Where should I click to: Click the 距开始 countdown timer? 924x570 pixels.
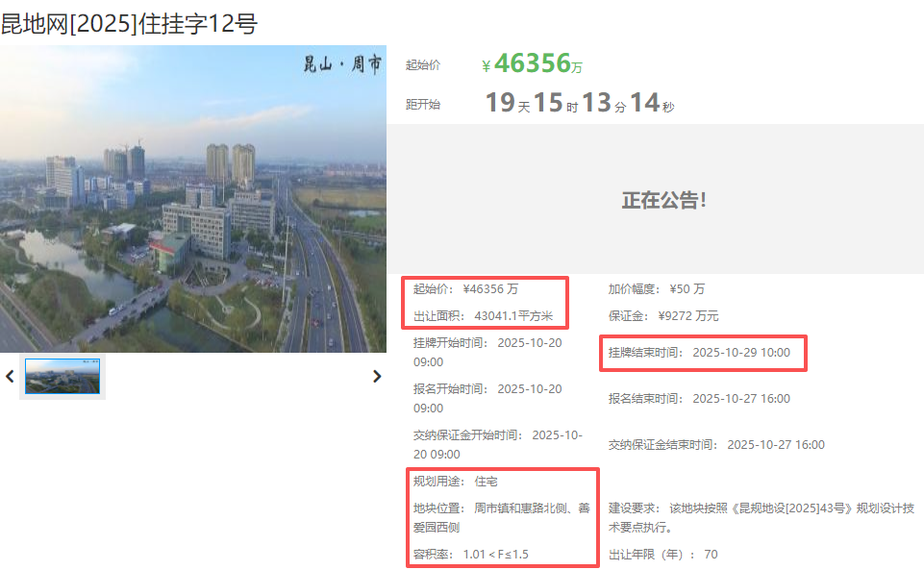pos(579,104)
